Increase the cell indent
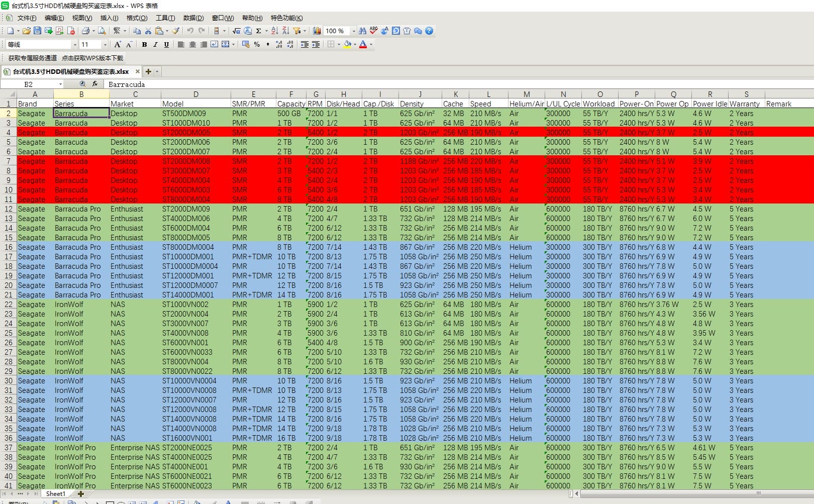Screen dimensions: 814x504 click(316, 44)
